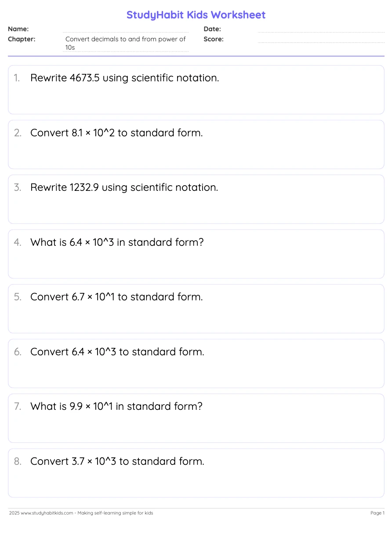The height and width of the screenshot is (555, 392).
Task: Click the StudyHabit Kids Worksheet title
Action: point(196,15)
